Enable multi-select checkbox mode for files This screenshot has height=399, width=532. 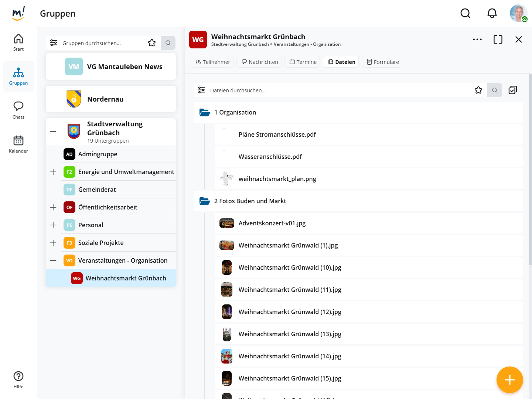(x=513, y=90)
